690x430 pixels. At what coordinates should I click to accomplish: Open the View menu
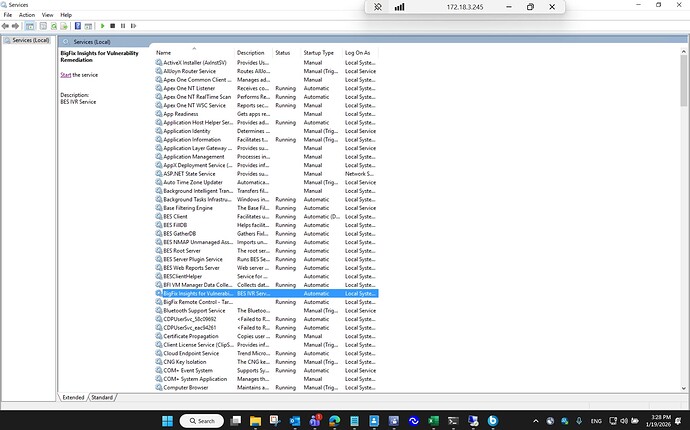[47, 16]
